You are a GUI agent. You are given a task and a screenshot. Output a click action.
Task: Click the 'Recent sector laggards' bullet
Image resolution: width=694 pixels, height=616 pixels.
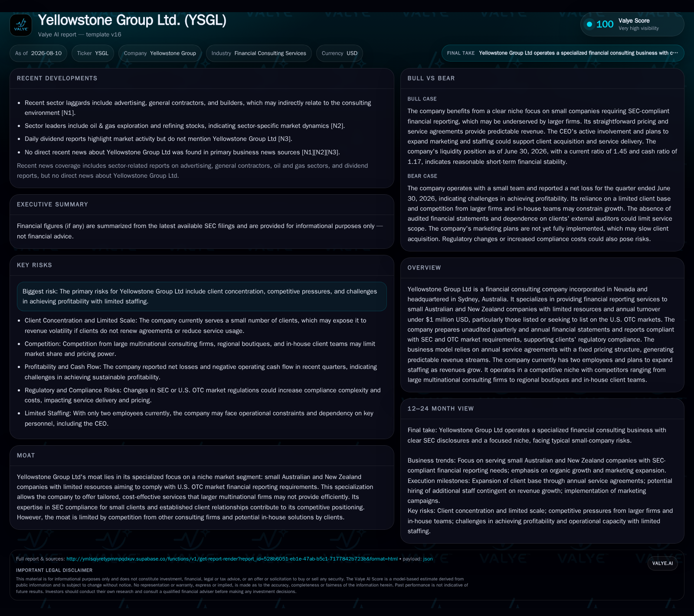(x=198, y=108)
